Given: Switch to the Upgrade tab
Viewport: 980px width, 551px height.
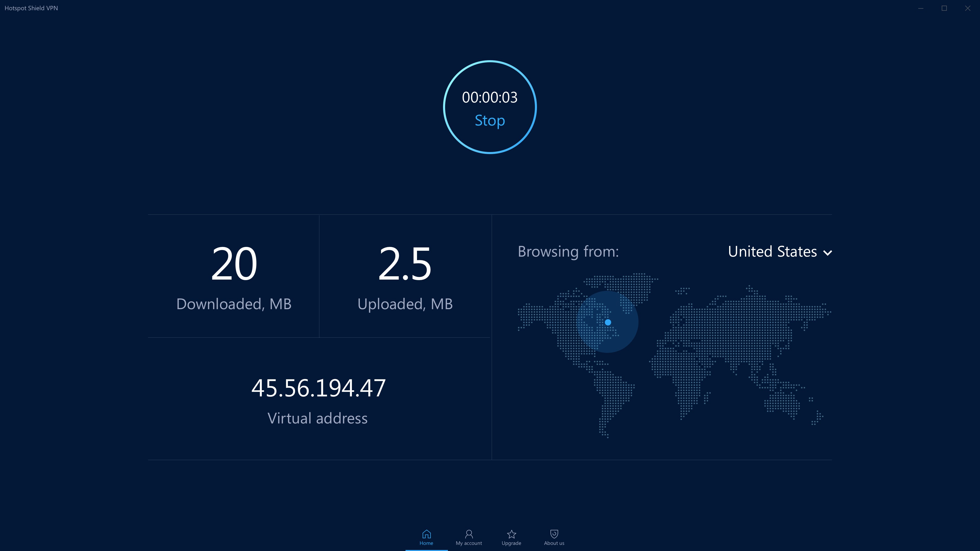Looking at the screenshot, I should pyautogui.click(x=511, y=537).
